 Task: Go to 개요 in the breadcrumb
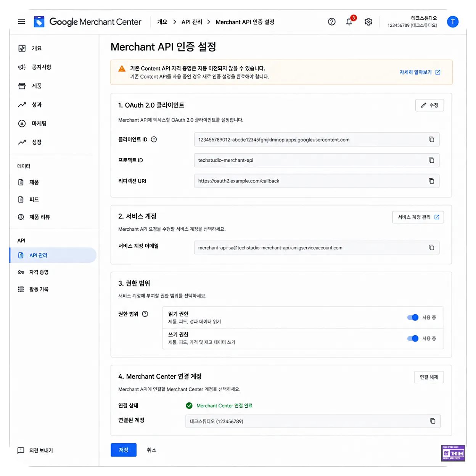(162, 22)
